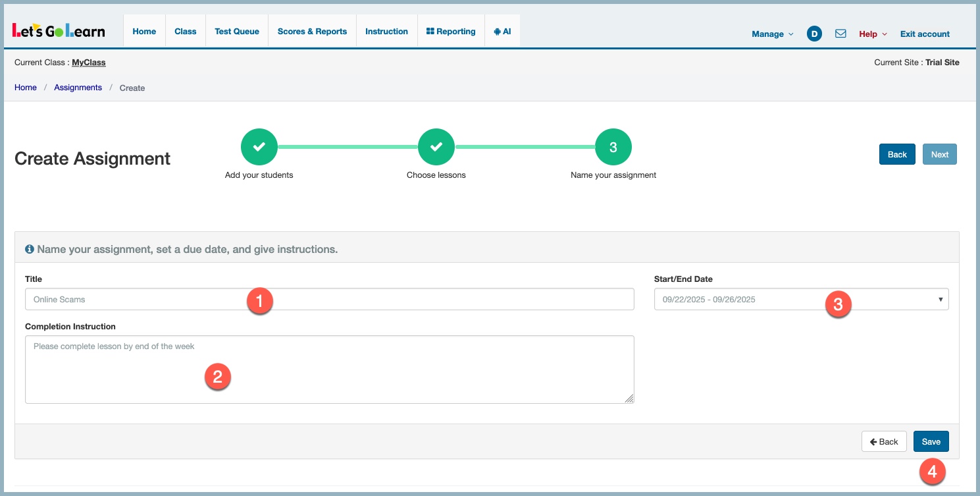Click the Let's Go Learn logo
980x496 pixels.
59,31
